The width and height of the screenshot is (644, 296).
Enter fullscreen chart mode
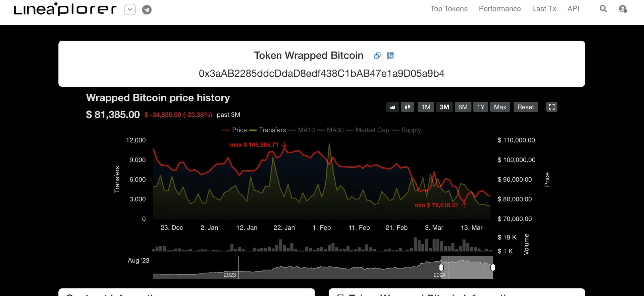click(551, 107)
